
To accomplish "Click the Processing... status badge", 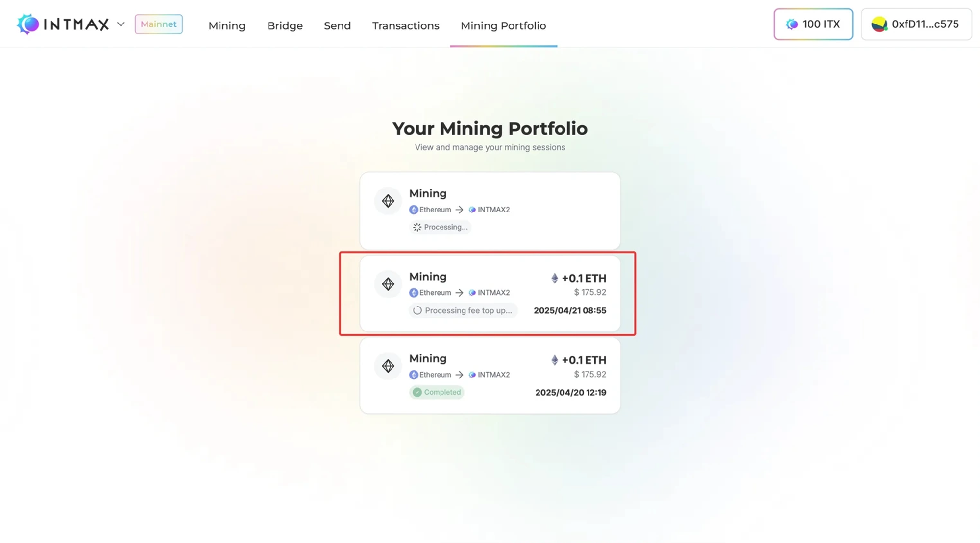I will click(440, 227).
